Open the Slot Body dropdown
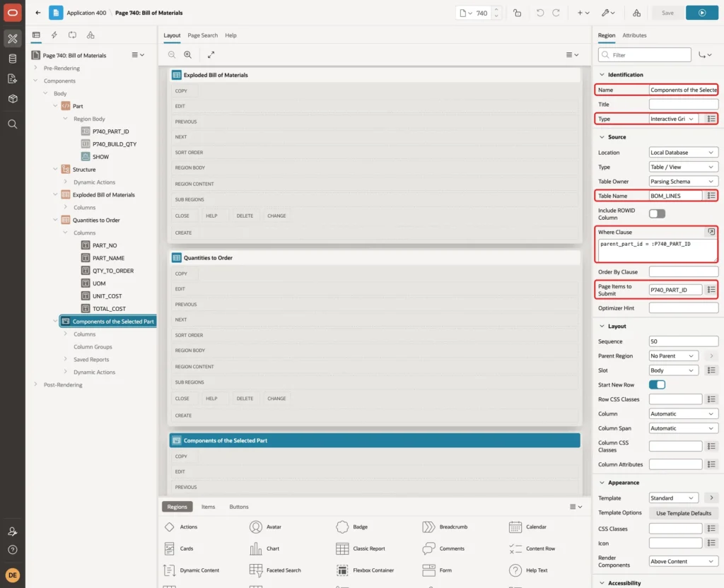This screenshot has width=724, height=588. pos(673,370)
